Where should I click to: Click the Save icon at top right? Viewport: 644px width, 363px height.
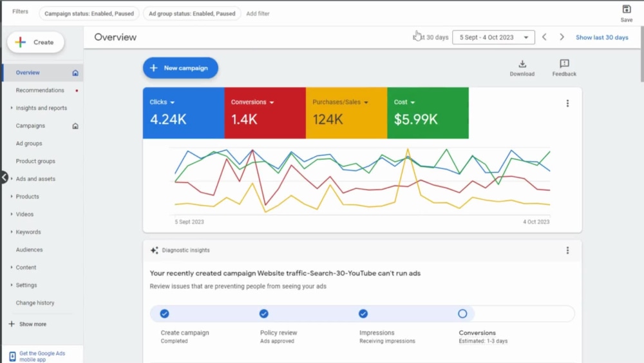click(627, 9)
